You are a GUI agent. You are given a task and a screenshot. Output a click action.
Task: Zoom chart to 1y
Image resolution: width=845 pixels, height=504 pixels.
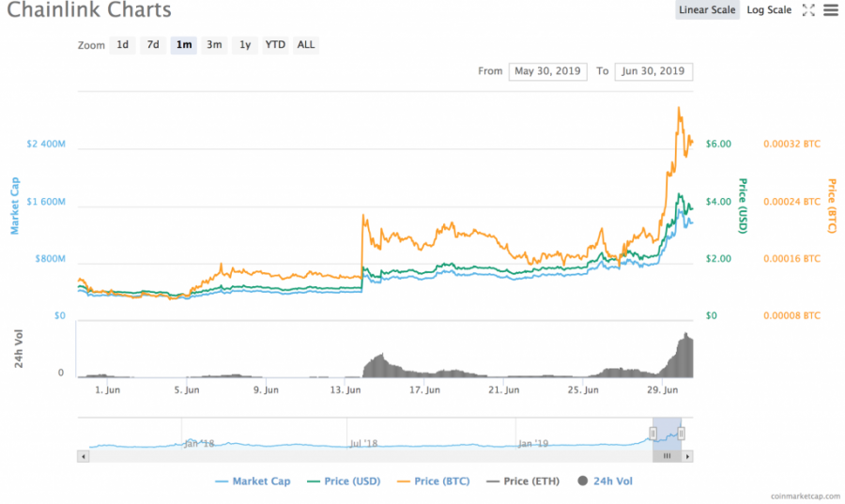click(x=245, y=45)
